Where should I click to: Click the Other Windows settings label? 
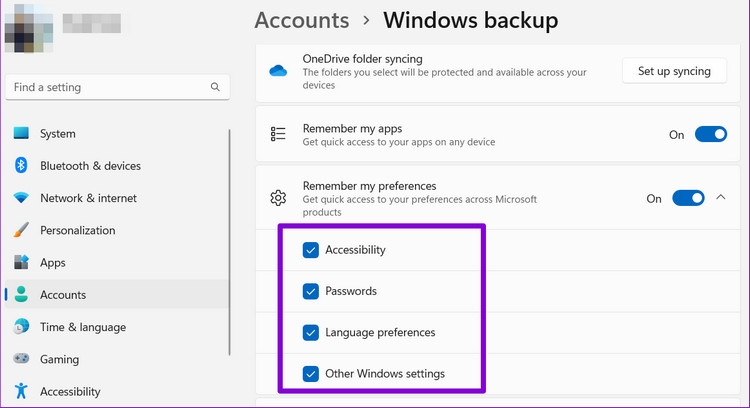pyautogui.click(x=385, y=374)
